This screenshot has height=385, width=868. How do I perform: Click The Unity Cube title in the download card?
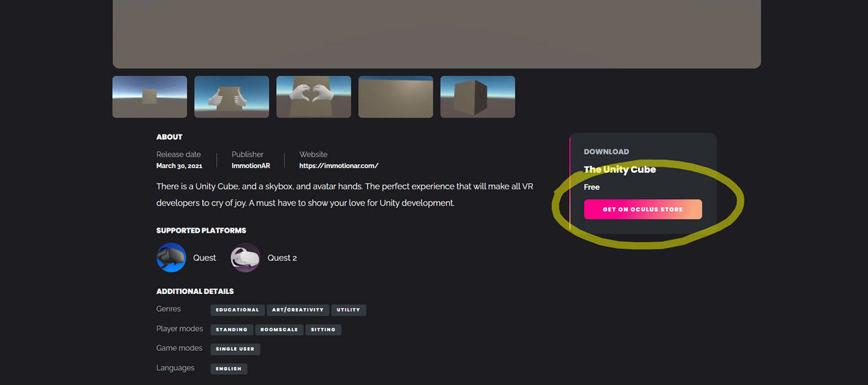click(x=620, y=169)
